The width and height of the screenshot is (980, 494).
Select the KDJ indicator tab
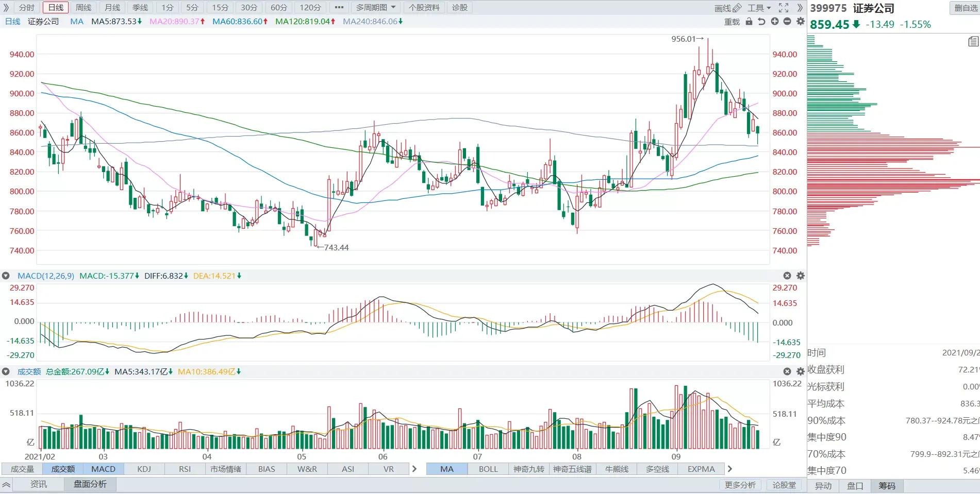(144, 469)
